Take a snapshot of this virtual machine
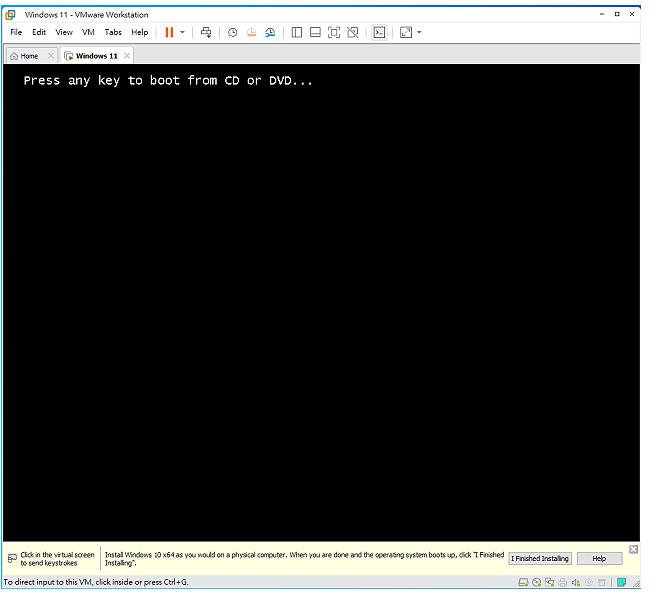Screen dimensions: 656x606 (232, 32)
